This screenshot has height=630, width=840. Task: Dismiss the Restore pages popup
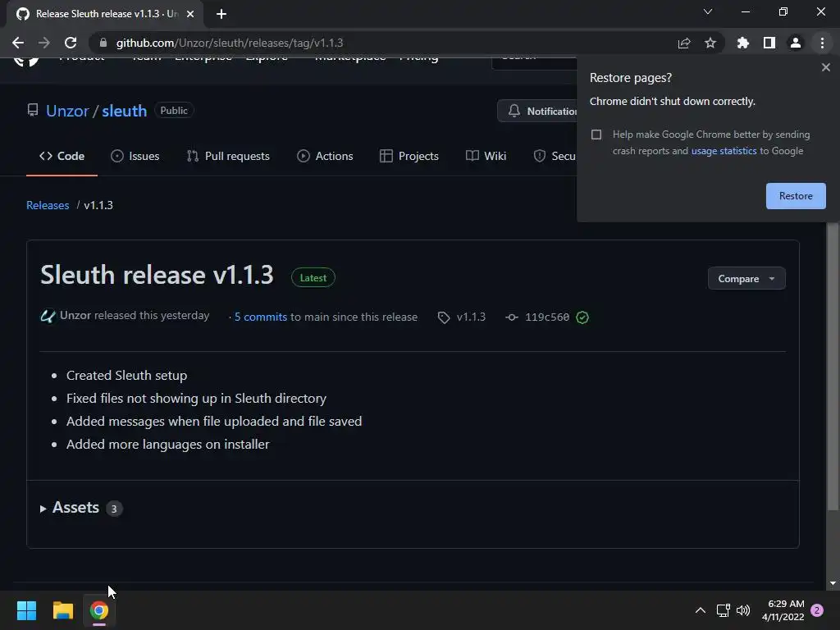pyautogui.click(x=825, y=67)
